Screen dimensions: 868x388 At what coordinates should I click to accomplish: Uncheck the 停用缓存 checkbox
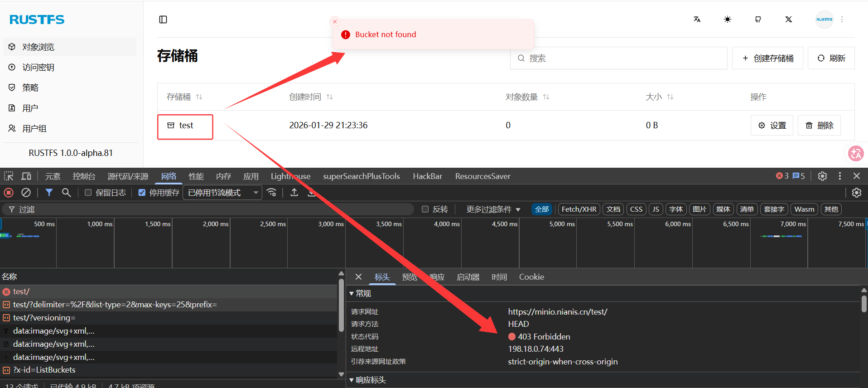[142, 193]
